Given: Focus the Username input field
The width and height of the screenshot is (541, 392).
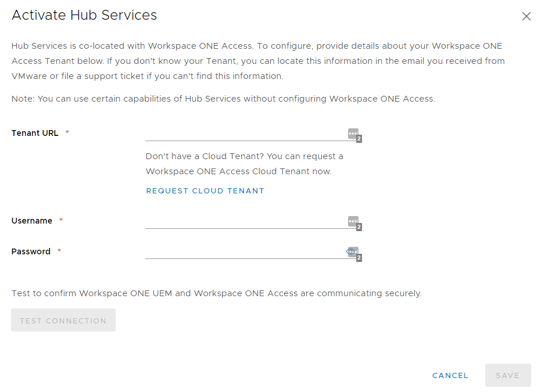Looking at the screenshot, I should coord(245,221).
